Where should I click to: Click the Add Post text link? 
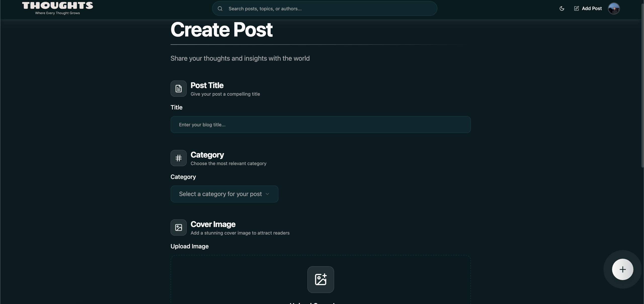point(592,9)
